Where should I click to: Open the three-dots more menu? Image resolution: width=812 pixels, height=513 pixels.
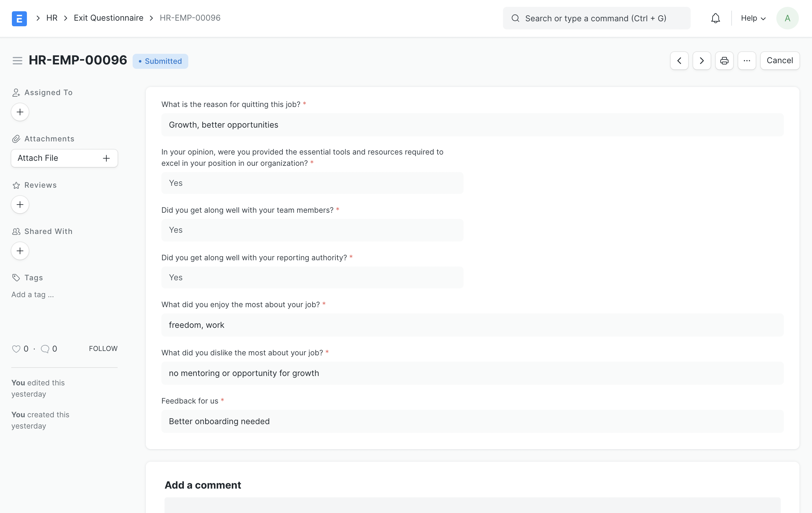(747, 61)
